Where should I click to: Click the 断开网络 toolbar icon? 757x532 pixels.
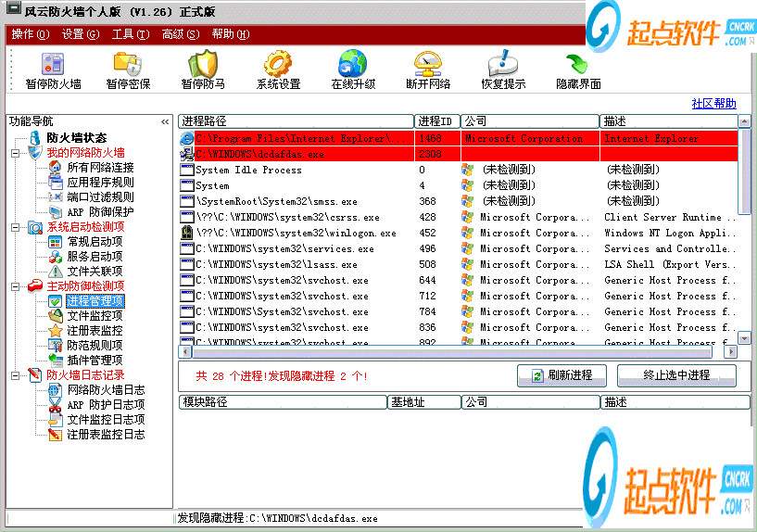pos(428,64)
